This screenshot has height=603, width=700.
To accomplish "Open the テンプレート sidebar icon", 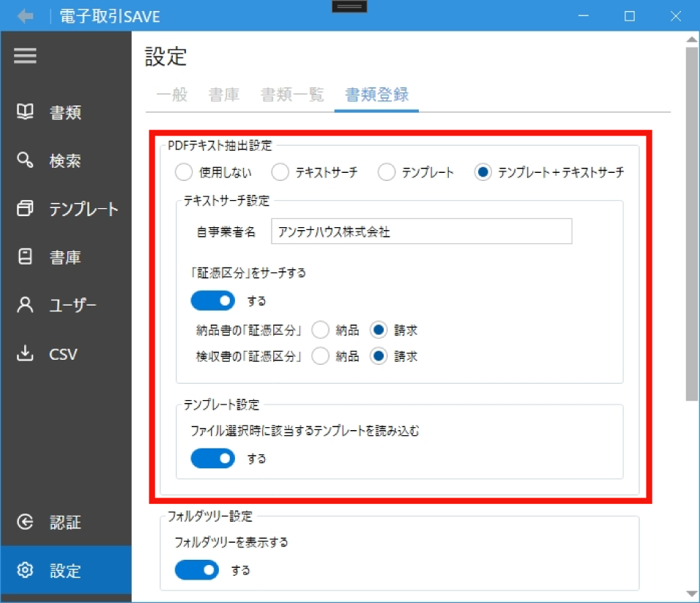I will pos(26,209).
